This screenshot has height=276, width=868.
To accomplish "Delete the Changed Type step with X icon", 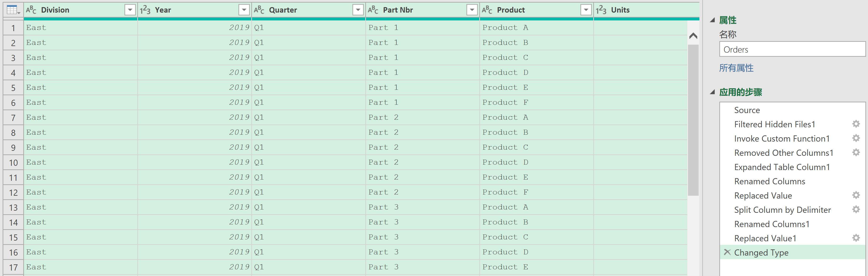I will pyautogui.click(x=727, y=252).
